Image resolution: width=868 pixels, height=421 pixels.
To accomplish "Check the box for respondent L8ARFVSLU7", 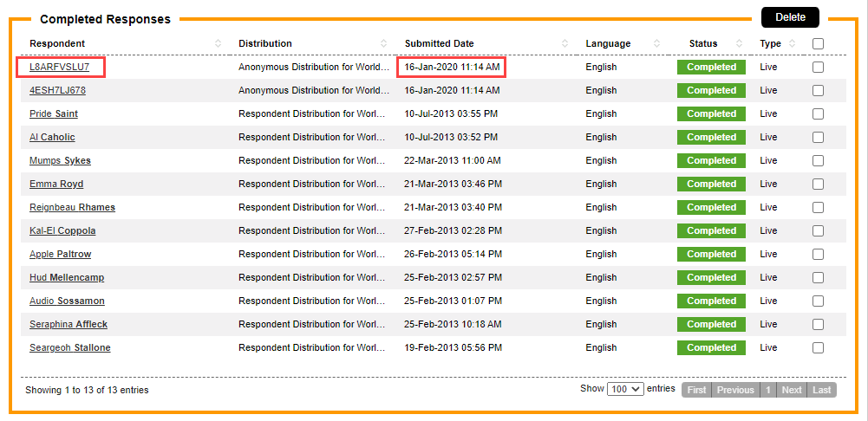I will [818, 68].
